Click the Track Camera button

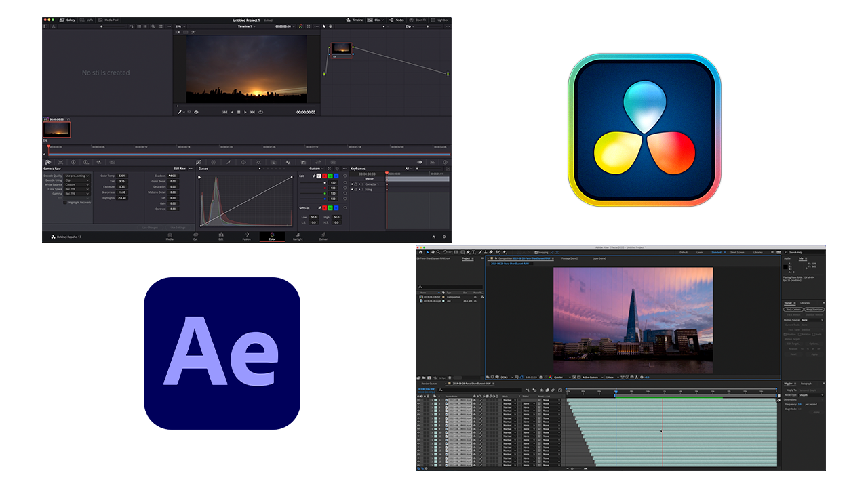[793, 309]
